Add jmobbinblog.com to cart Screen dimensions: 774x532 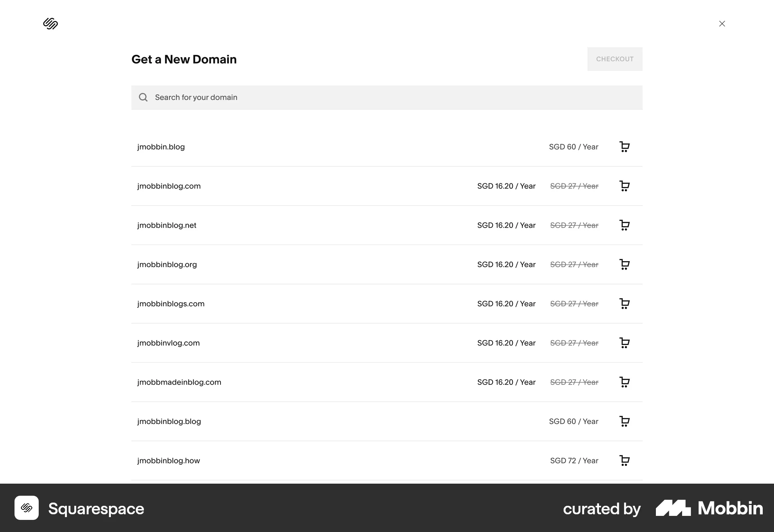pos(625,186)
